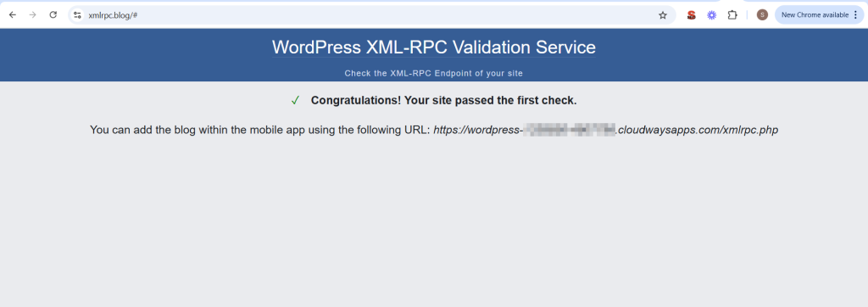Click the green checkmark icon

[296, 100]
